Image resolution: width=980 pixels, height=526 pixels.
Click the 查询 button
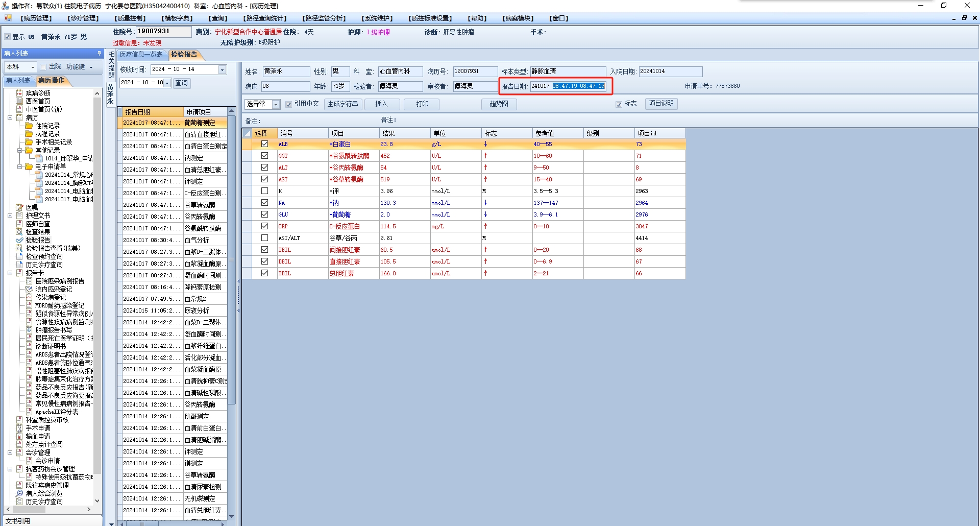[x=182, y=83]
